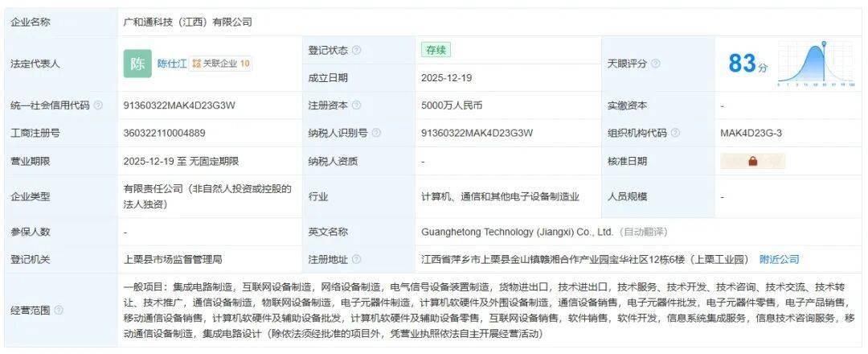Select the unified credit code 91360322MAK4D23G3W
The image size is (868, 354).
point(179,105)
